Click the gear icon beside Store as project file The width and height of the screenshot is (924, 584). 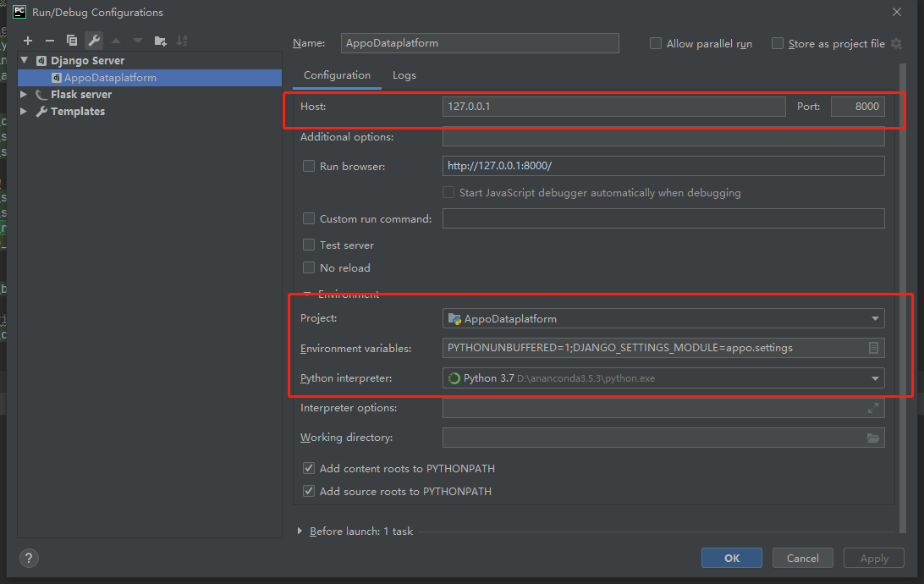[x=896, y=44]
